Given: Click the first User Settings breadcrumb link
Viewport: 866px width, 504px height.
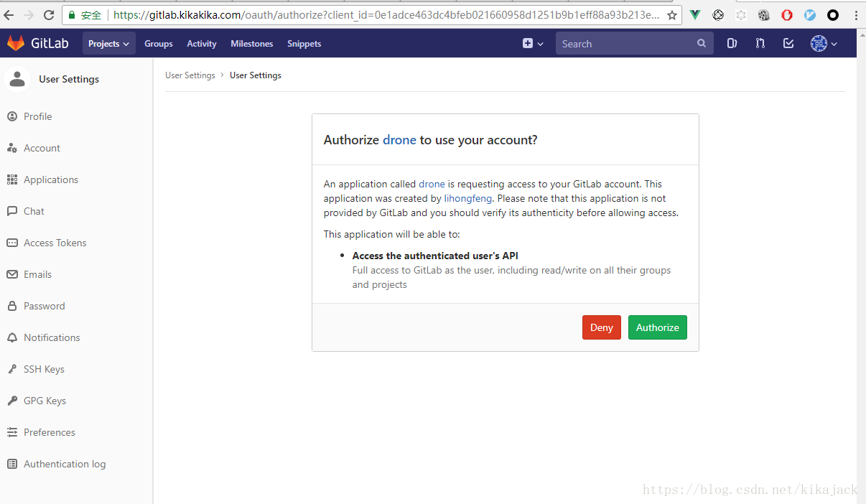Looking at the screenshot, I should [190, 75].
